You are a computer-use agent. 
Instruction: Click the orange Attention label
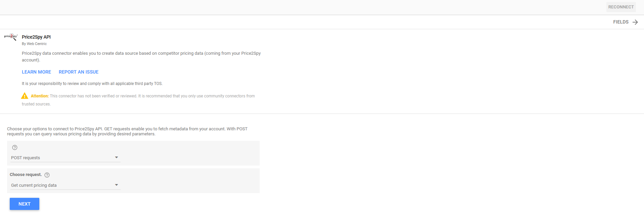tap(40, 96)
